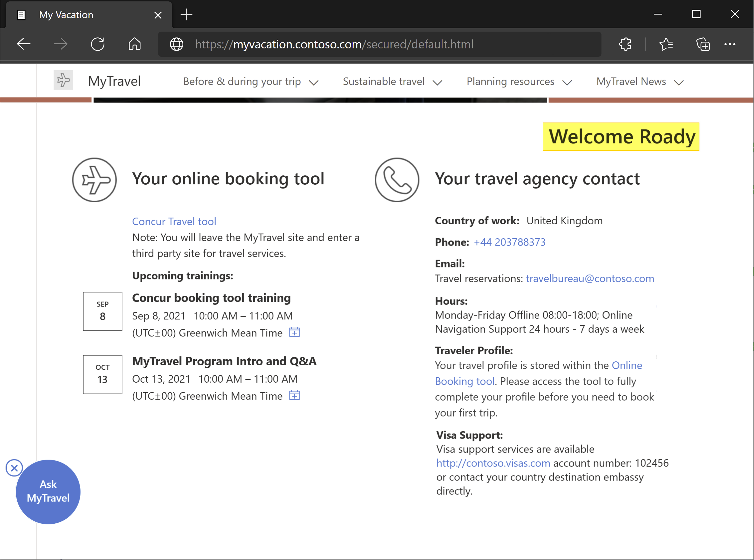Click the airplane logo icon
The image size is (754, 560).
point(64,81)
